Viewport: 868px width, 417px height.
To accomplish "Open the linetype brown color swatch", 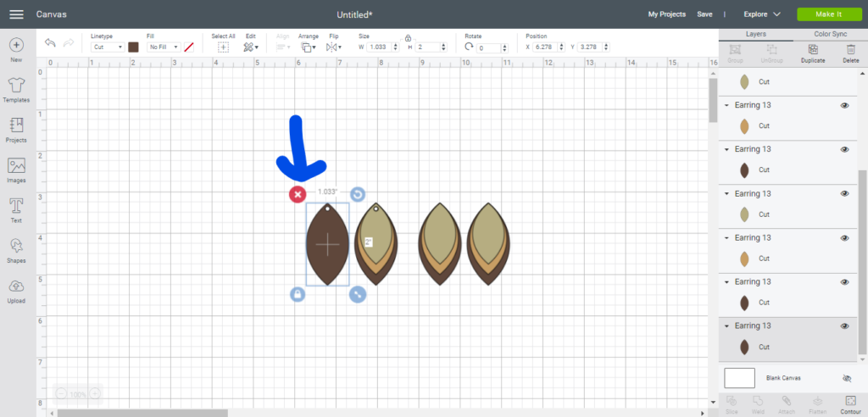I will (133, 47).
